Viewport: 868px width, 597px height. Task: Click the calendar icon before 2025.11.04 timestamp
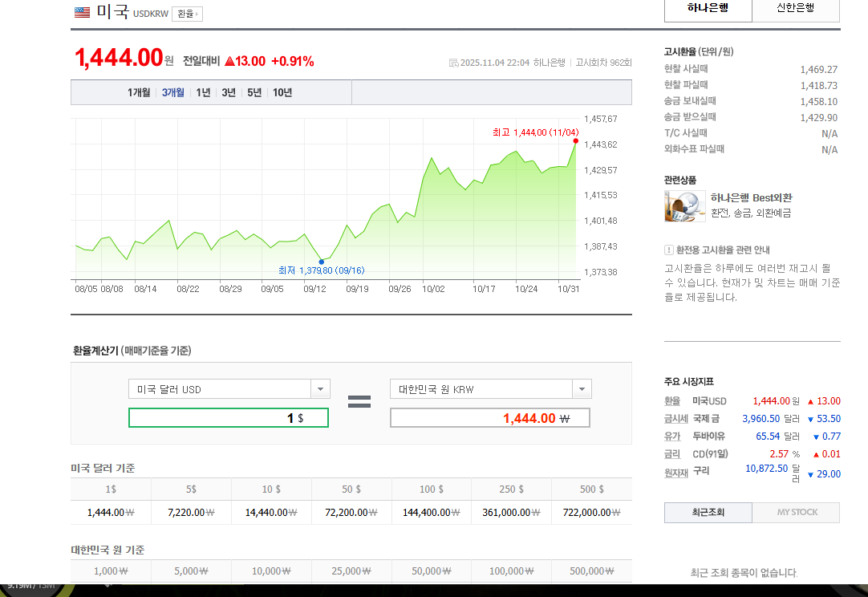(453, 63)
